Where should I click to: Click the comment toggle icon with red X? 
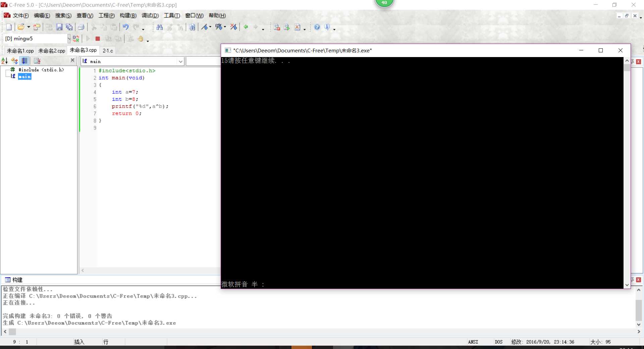click(234, 27)
